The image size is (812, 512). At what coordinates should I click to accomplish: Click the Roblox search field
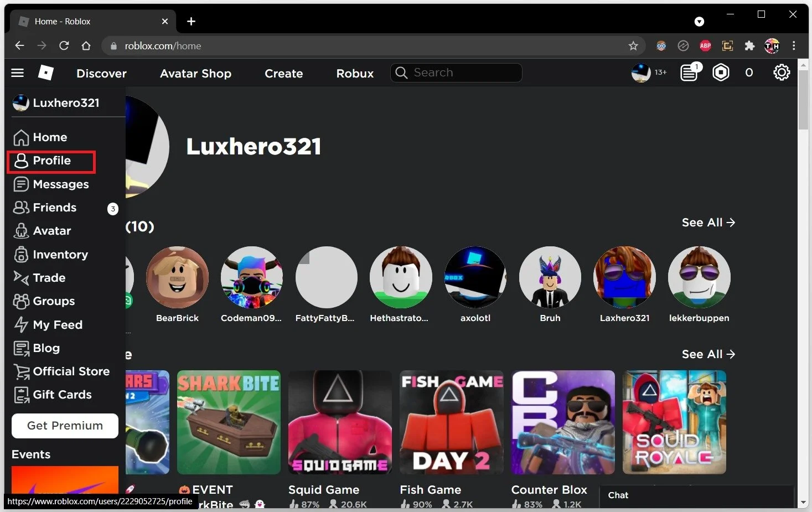click(456, 73)
